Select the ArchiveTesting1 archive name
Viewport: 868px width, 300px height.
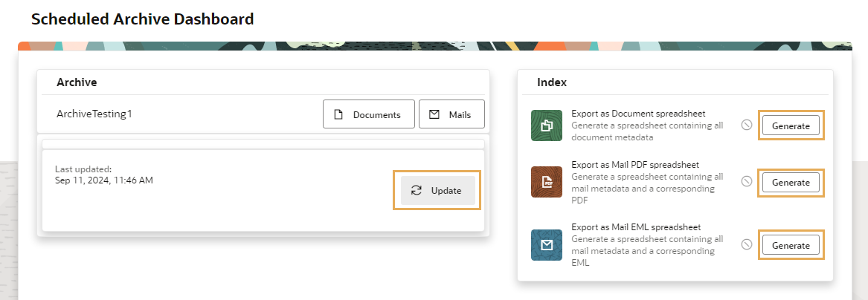(x=94, y=114)
